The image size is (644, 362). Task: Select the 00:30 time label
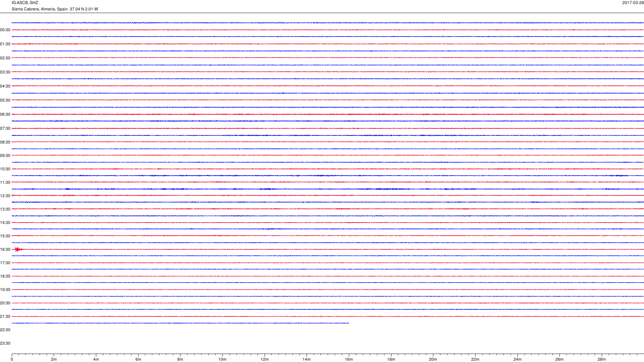[5, 30]
